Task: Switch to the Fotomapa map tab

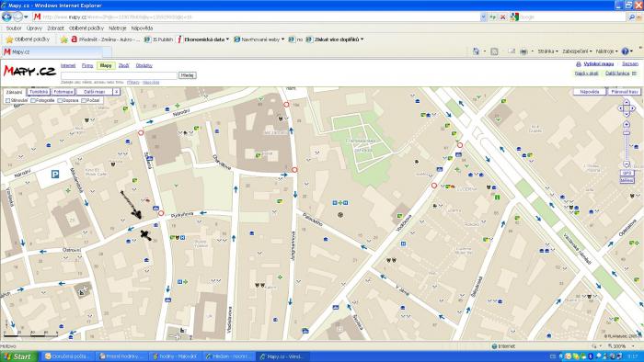Action: coord(63,92)
